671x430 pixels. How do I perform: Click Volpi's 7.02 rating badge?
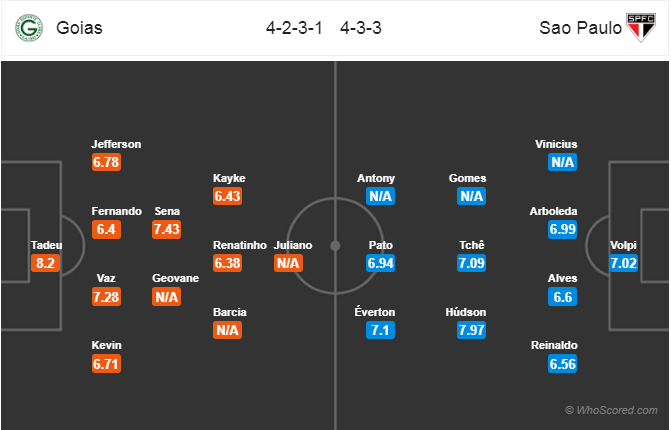pyautogui.click(x=623, y=263)
